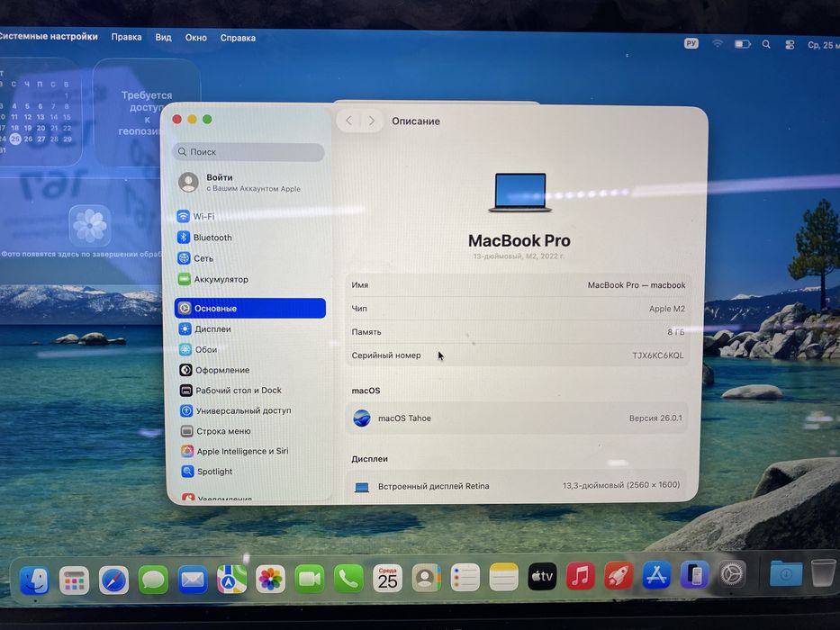Open the Окно menu
The width and height of the screenshot is (840, 630).
[x=196, y=38]
